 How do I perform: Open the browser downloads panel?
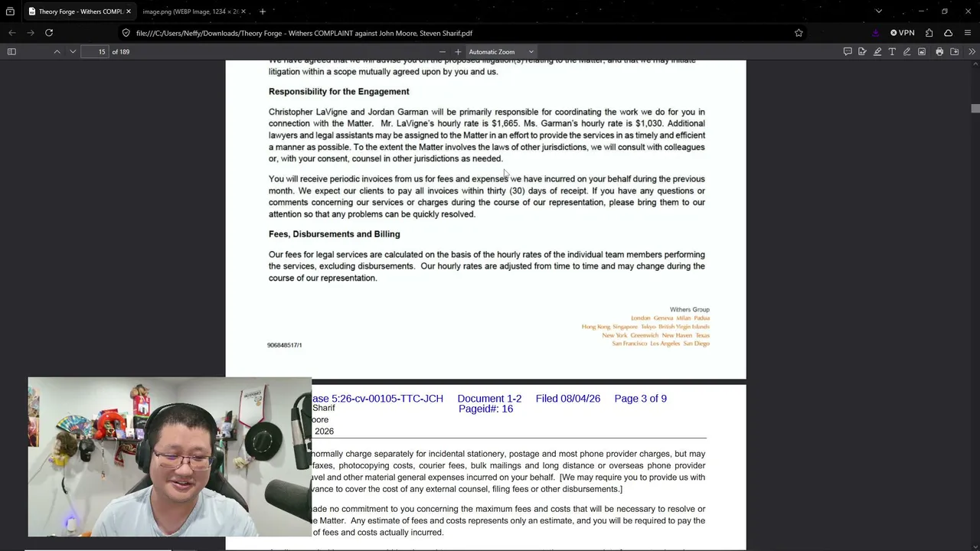tap(876, 33)
